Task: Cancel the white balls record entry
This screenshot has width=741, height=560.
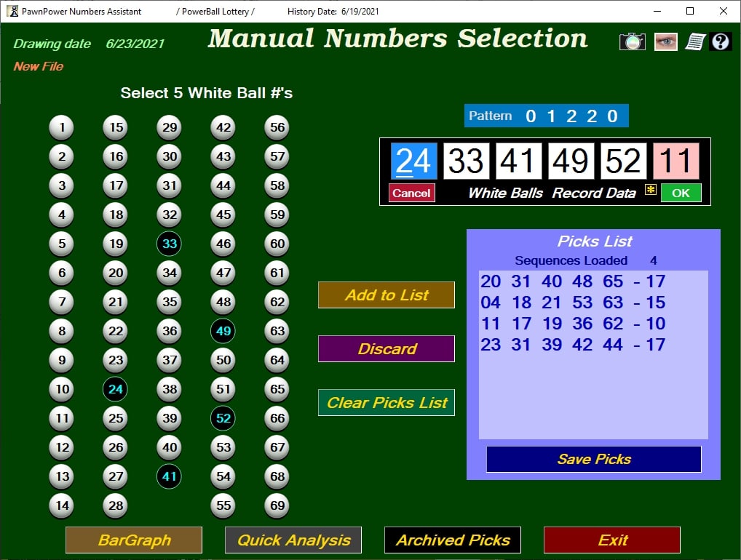Action: pos(411,193)
